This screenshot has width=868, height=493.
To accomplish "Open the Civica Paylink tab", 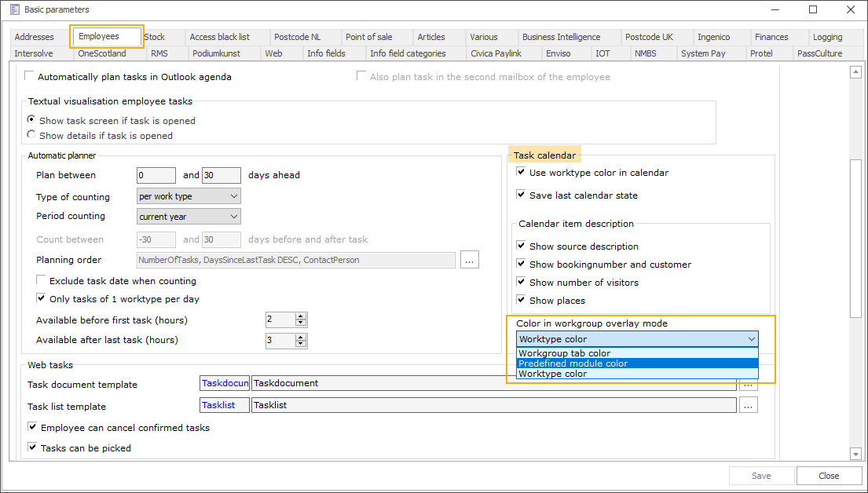I will (504, 53).
